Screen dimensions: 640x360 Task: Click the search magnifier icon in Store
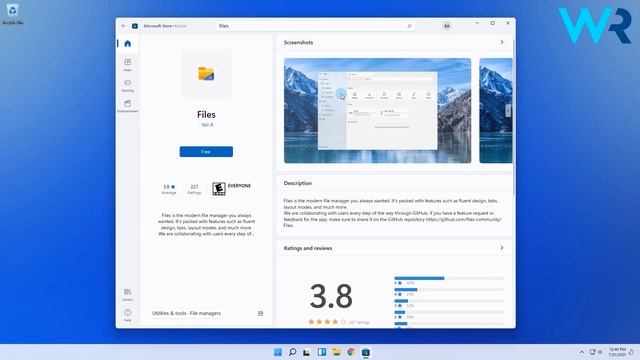tap(409, 26)
